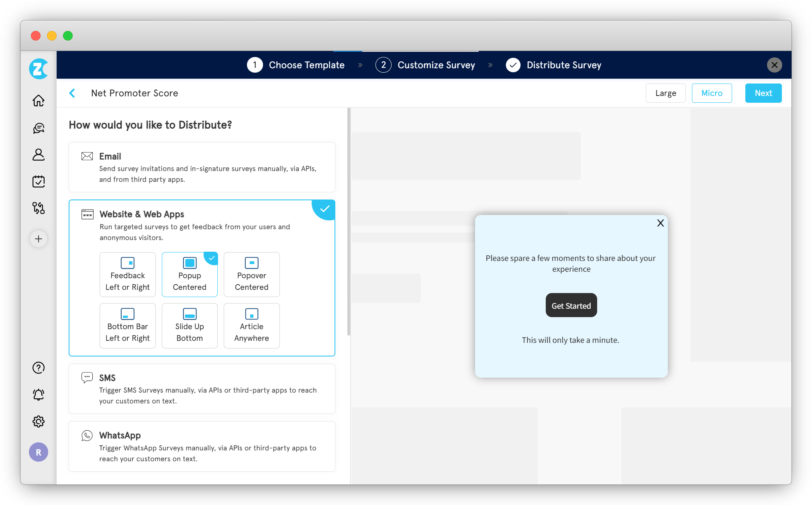Open the Home dashboard from sidebar
Viewport: 812px width, 505px height.
pos(38,100)
